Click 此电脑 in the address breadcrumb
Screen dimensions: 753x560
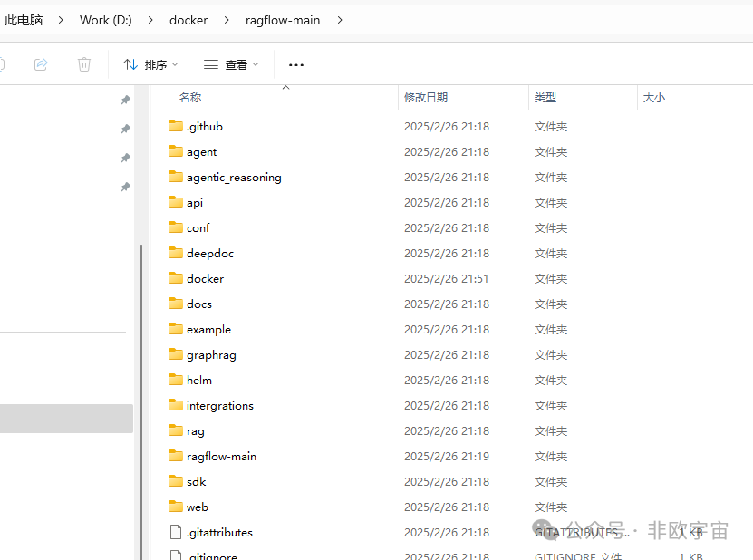coord(23,20)
